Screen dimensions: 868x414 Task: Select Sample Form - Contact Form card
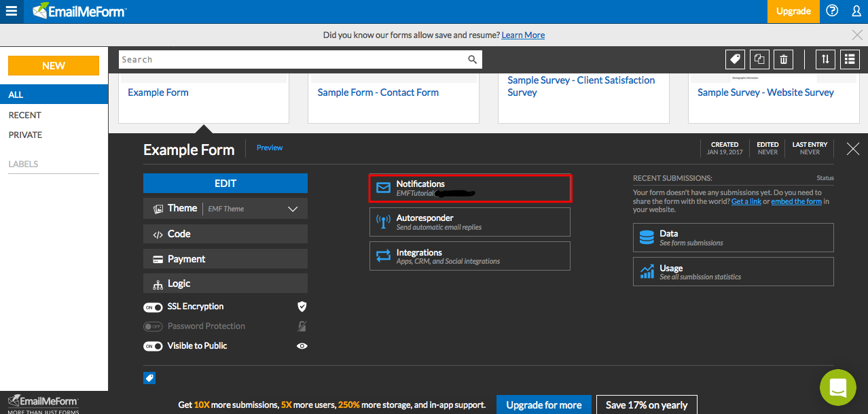tap(393, 99)
